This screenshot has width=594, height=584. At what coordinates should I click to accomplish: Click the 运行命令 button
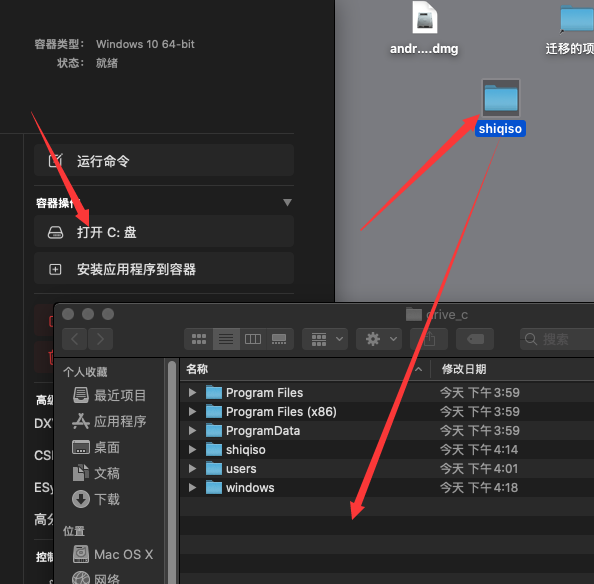[164, 161]
